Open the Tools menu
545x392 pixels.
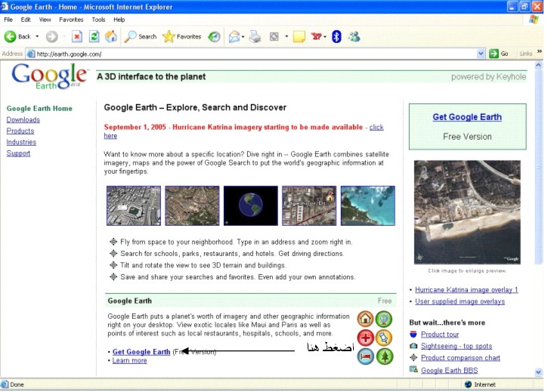98,19
